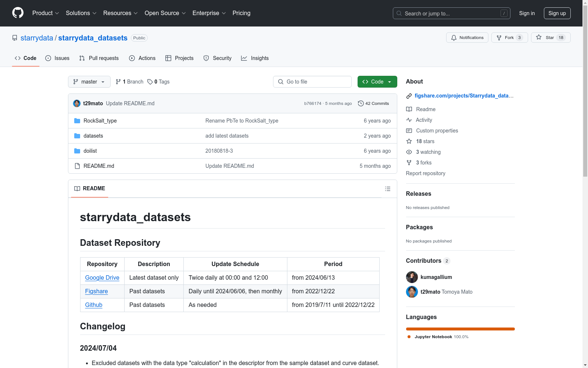
Task: Expand the Solutions menu
Action: (81, 13)
